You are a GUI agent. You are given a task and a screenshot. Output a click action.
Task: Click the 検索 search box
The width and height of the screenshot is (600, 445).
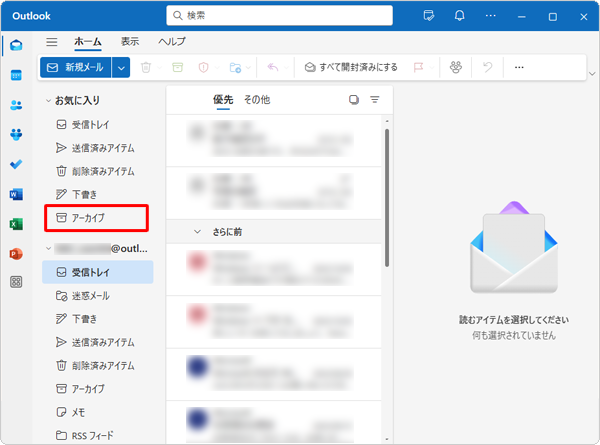point(279,16)
